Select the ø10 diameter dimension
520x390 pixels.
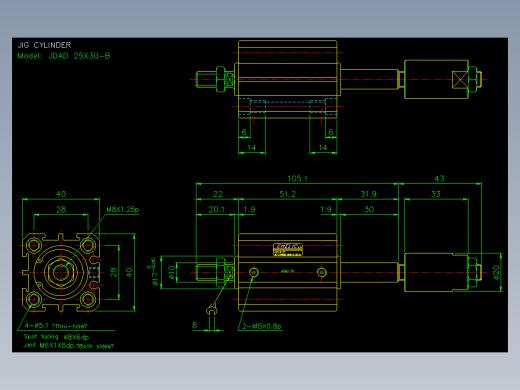coord(171,272)
